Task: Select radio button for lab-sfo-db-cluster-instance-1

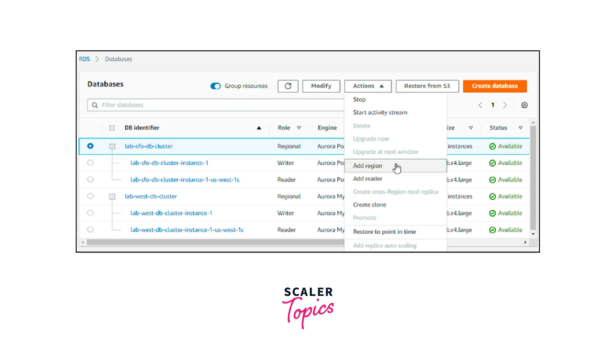Action: point(90,163)
